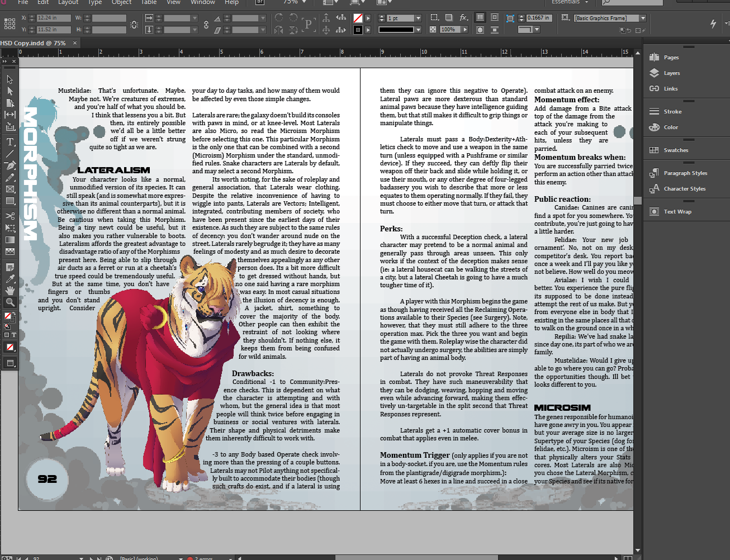Screen dimensions: 730x560
Task: Open the Layers panel
Action: coord(671,73)
